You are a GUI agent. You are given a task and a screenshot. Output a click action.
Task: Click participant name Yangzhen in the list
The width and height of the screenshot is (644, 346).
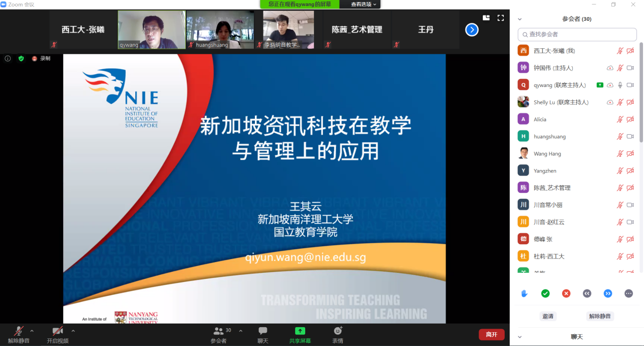click(x=545, y=171)
